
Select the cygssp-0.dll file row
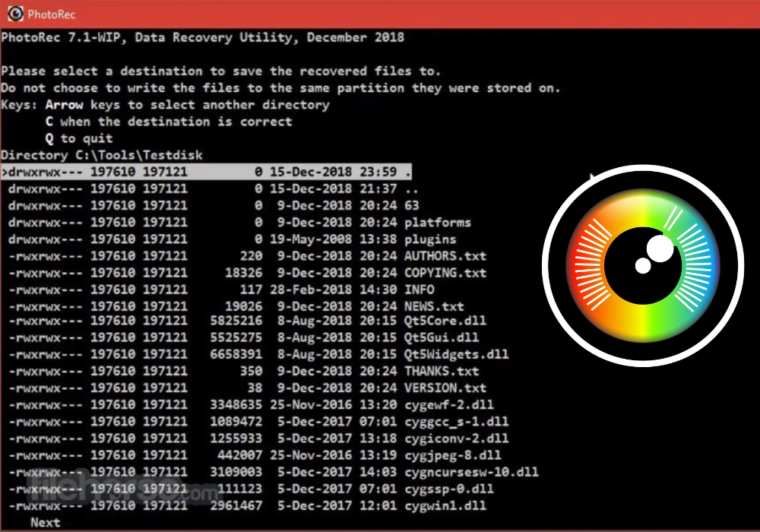[251, 489]
